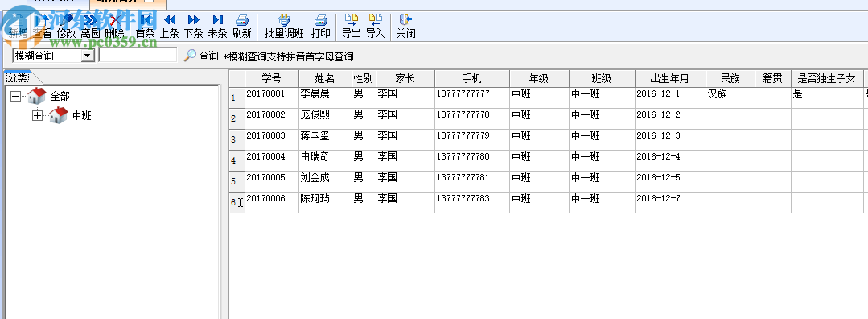Click the 新增 add toolbar icon
This screenshot has width=868, height=319.
tap(18, 21)
